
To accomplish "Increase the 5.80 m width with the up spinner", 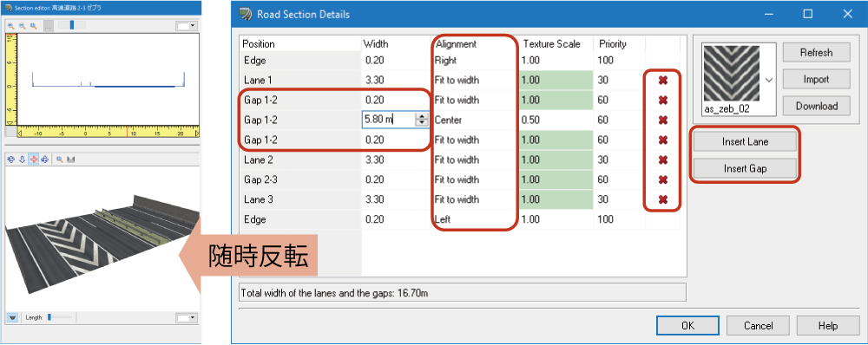I will [422, 115].
